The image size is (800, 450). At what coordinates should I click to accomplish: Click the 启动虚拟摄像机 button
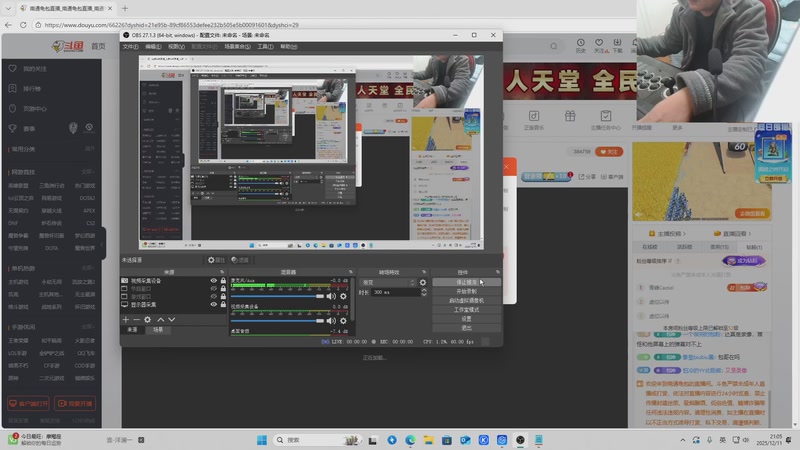pos(466,301)
